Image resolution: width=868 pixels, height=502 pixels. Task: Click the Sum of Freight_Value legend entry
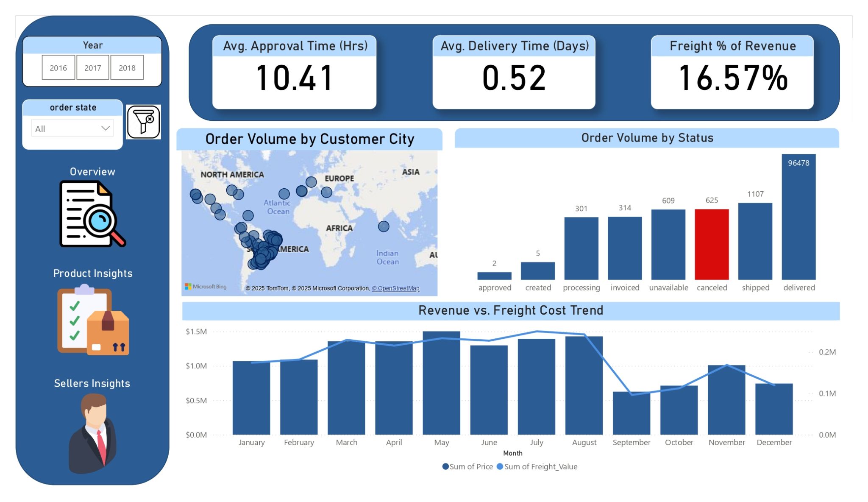click(x=537, y=466)
